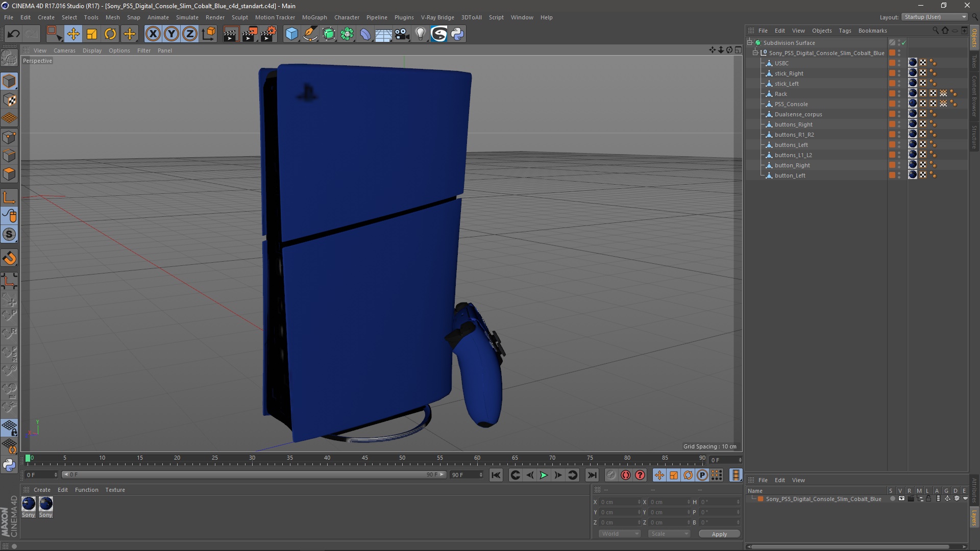This screenshot has width=980, height=551.
Task: Add a Cube primitive object
Action: point(291,34)
